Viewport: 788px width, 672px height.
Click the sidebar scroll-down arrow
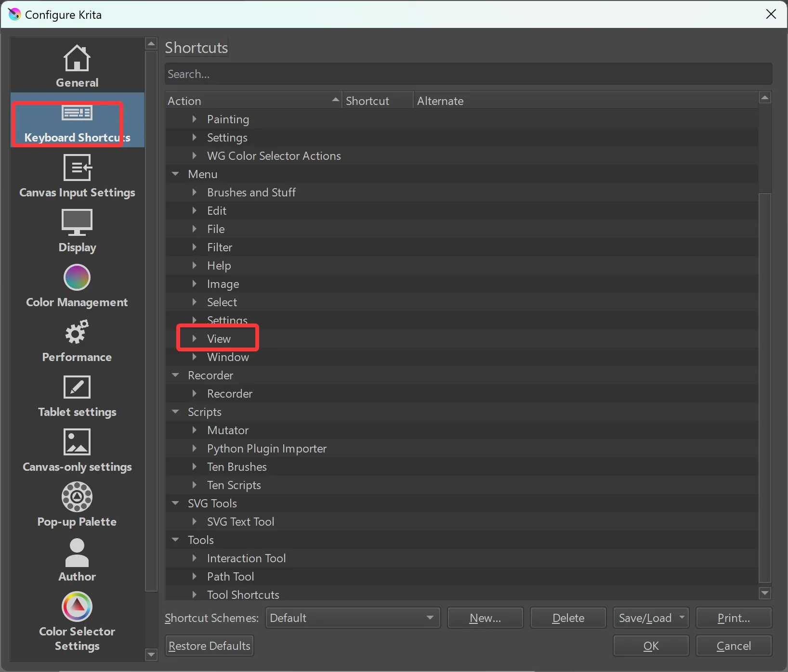pyautogui.click(x=151, y=655)
